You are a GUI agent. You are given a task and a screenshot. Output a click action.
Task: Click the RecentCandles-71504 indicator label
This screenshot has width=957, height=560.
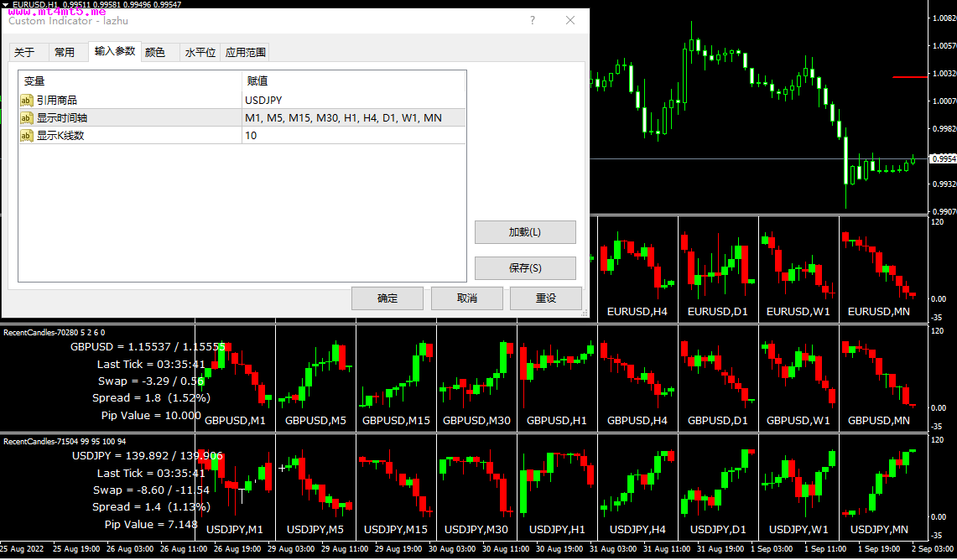click(x=65, y=441)
